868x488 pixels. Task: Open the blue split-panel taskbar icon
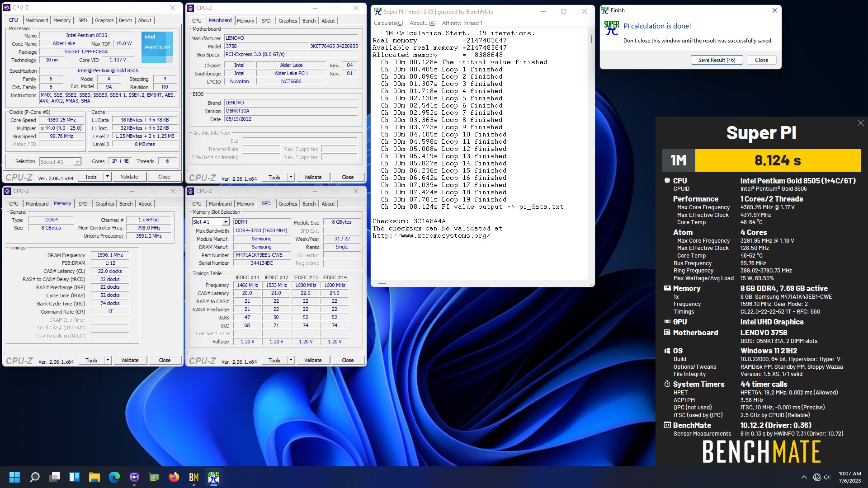click(75, 477)
